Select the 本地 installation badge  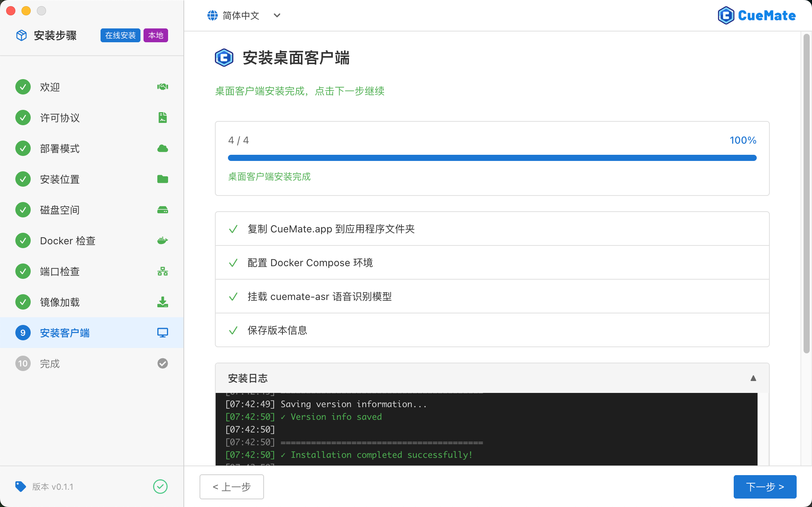point(155,35)
